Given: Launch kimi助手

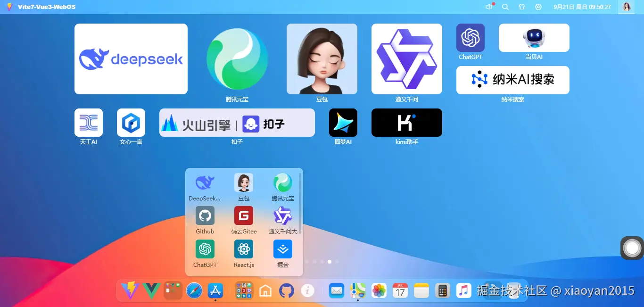Looking at the screenshot, I should [406, 122].
